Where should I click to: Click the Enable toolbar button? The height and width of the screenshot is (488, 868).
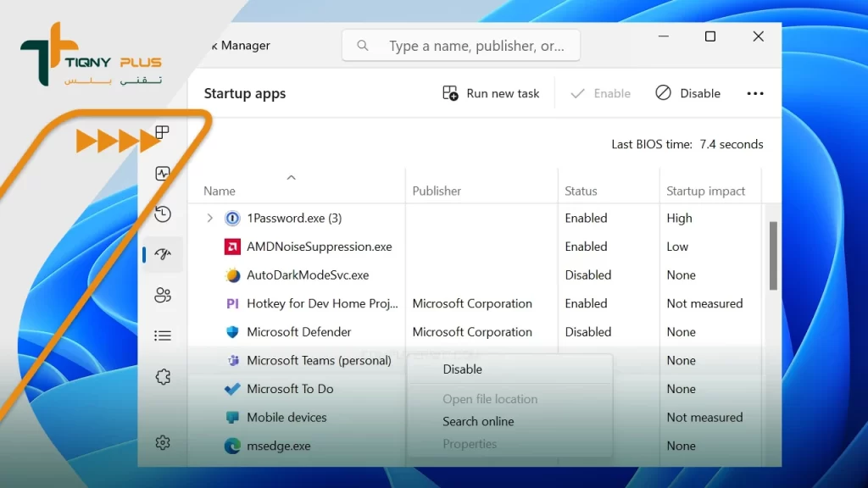tap(600, 93)
